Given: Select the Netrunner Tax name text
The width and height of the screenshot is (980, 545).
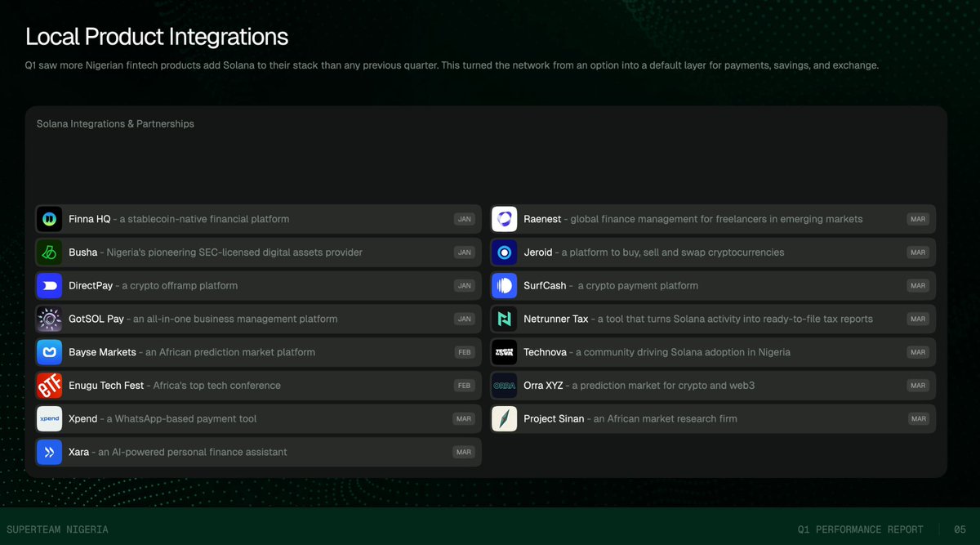Looking at the screenshot, I should (556, 319).
